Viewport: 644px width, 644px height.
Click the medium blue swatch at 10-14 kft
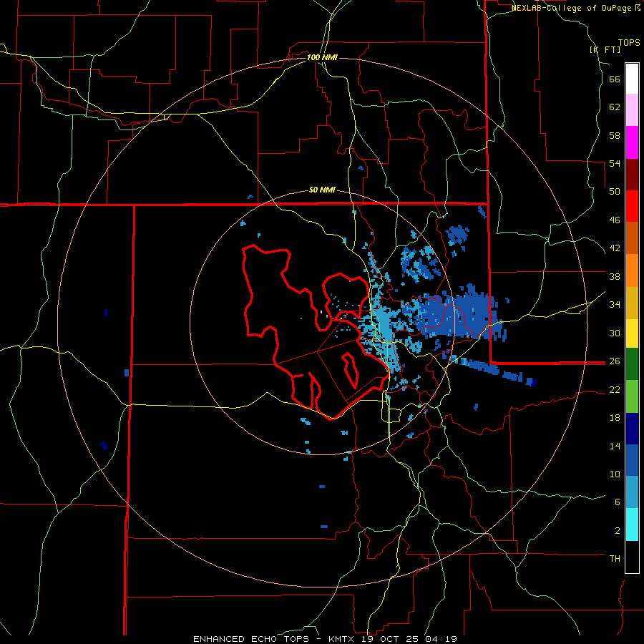[x=632, y=460]
